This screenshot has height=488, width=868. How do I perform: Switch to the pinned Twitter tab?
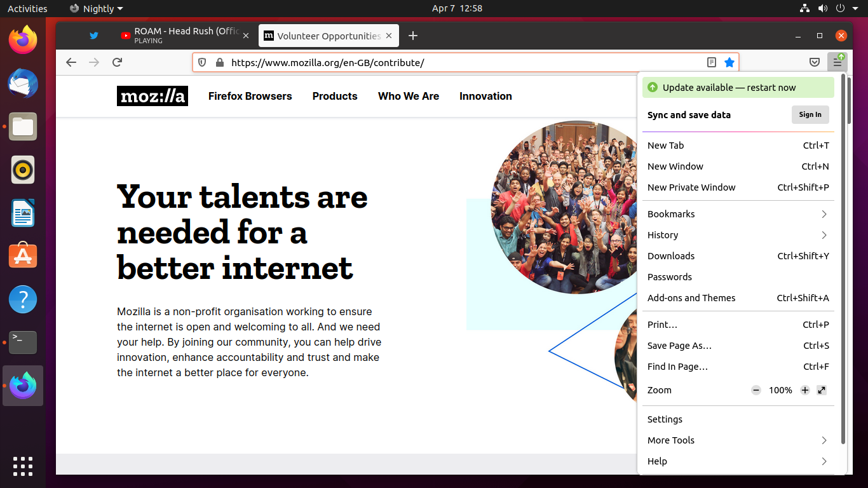(x=94, y=36)
